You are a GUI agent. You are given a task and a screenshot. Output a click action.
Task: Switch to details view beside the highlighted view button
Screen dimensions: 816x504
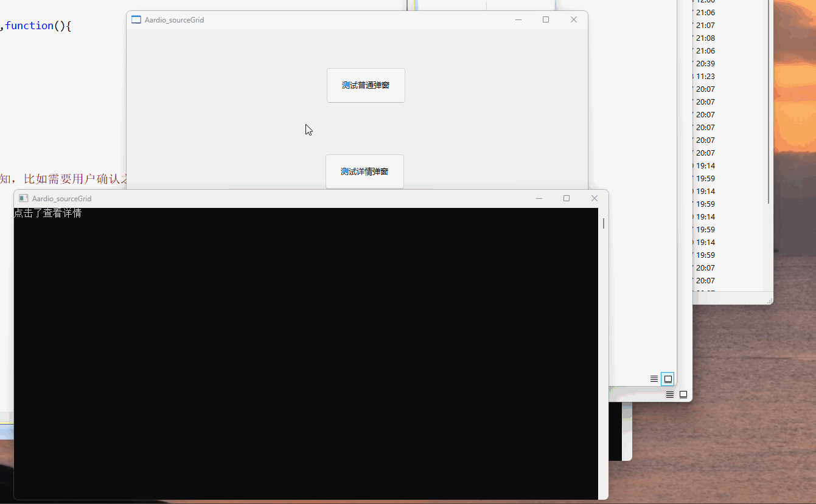(654, 379)
